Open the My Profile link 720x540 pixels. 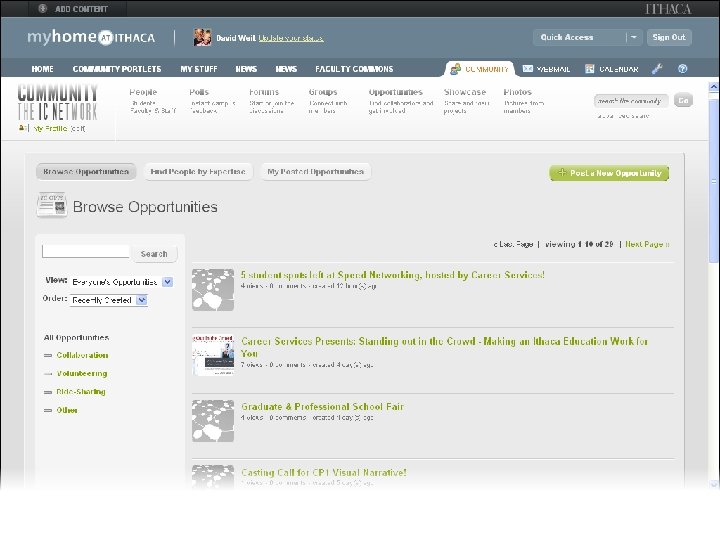[49, 129]
